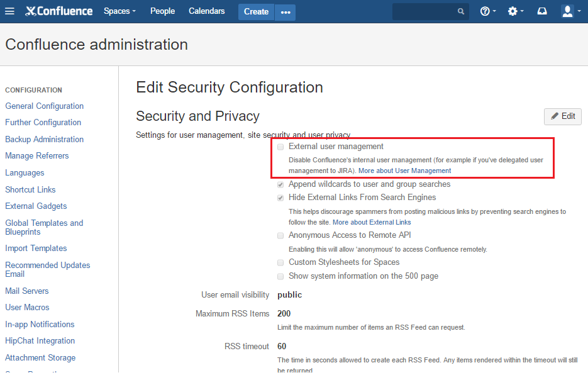
Task: Toggle Anonymous Access to Remote API checkbox
Action: click(280, 236)
